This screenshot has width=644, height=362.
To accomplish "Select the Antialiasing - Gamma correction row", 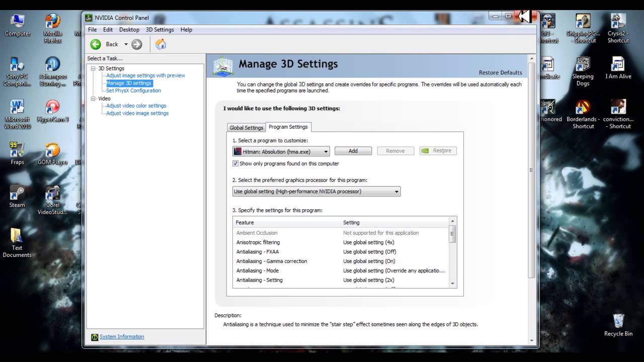I will click(x=341, y=261).
